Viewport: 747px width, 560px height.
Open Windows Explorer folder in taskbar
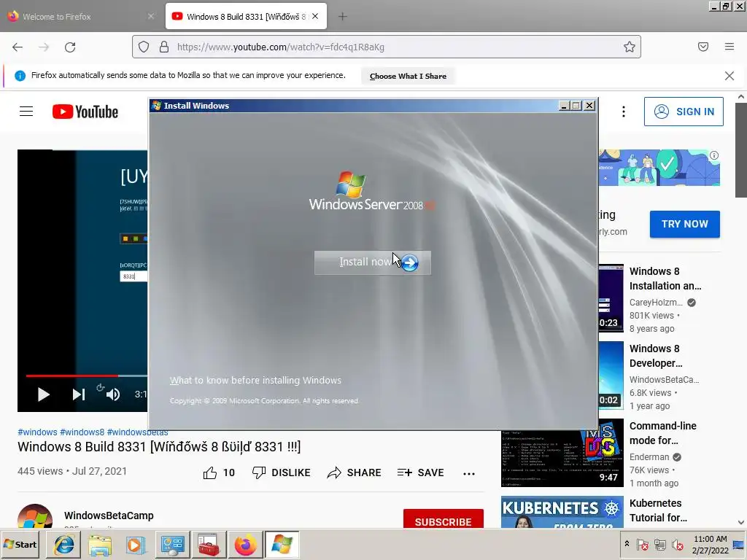coord(99,544)
